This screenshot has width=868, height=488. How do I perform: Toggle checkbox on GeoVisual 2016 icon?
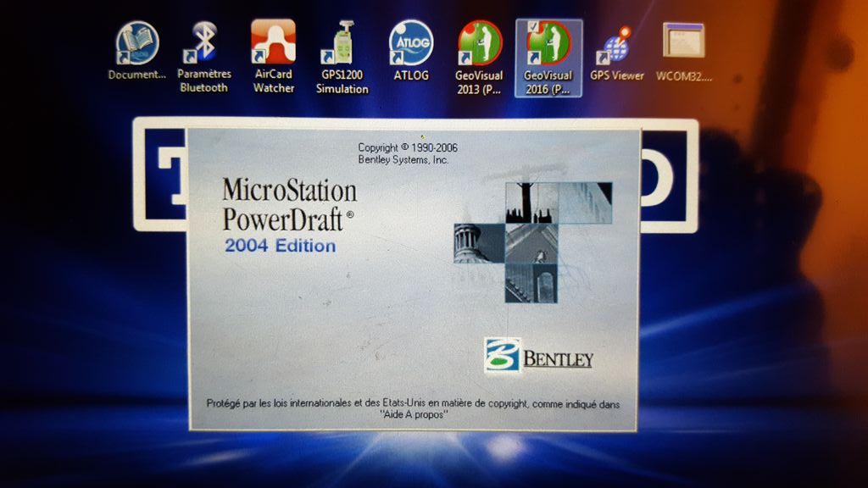(532, 26)
